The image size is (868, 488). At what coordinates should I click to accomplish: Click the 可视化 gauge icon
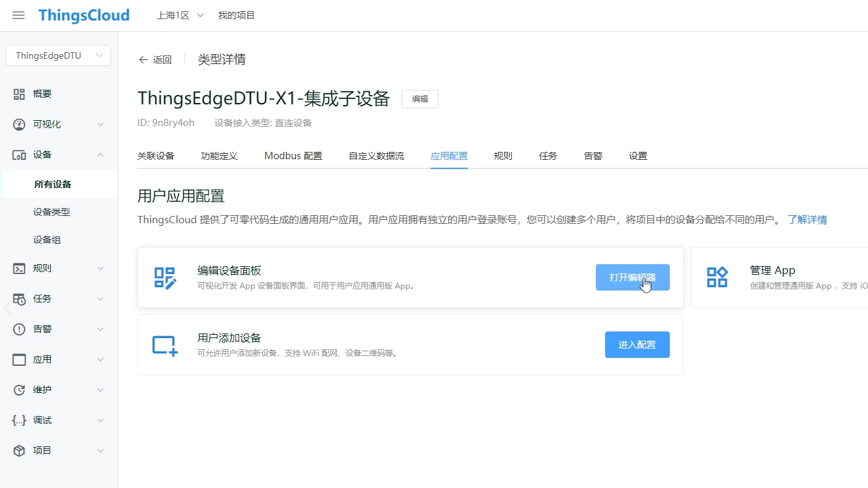click(19, 124)
